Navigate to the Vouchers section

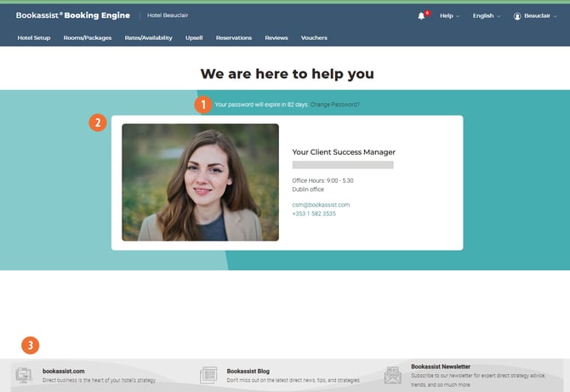pos(313,37)
